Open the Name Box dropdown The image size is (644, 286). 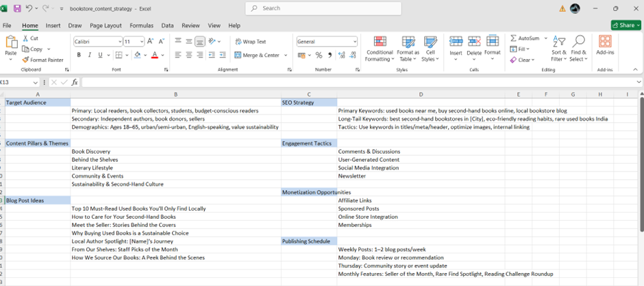(x=36, y=82)
